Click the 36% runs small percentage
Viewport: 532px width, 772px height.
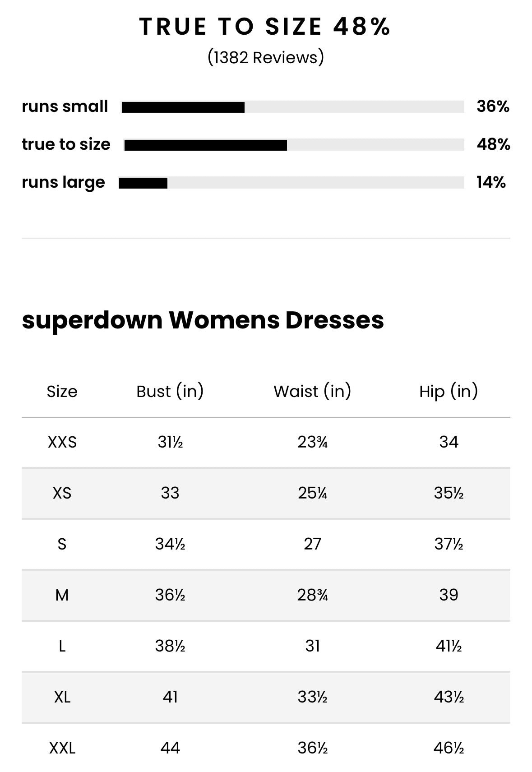[x=493, y=106]
